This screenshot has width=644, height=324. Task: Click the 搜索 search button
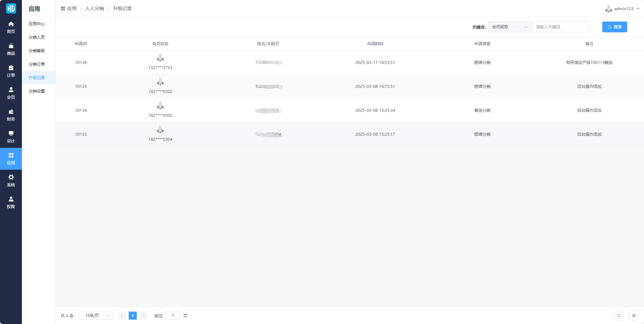[614, 27]
